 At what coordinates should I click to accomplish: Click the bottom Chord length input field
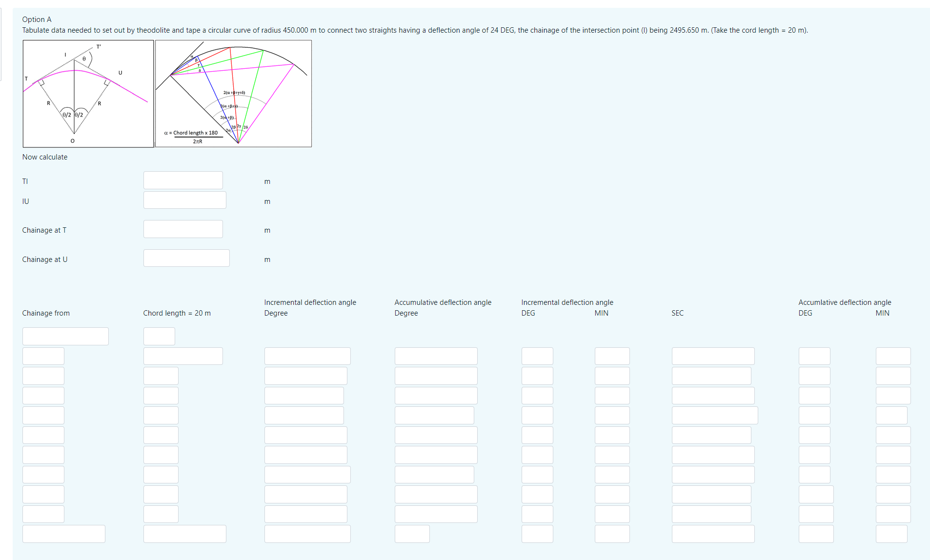(184, 534)
